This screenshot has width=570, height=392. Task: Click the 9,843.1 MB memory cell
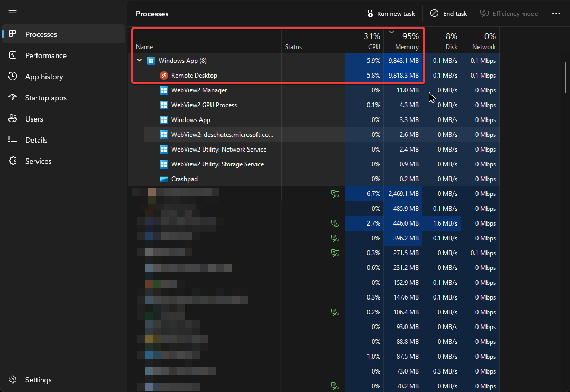[403, 61]
